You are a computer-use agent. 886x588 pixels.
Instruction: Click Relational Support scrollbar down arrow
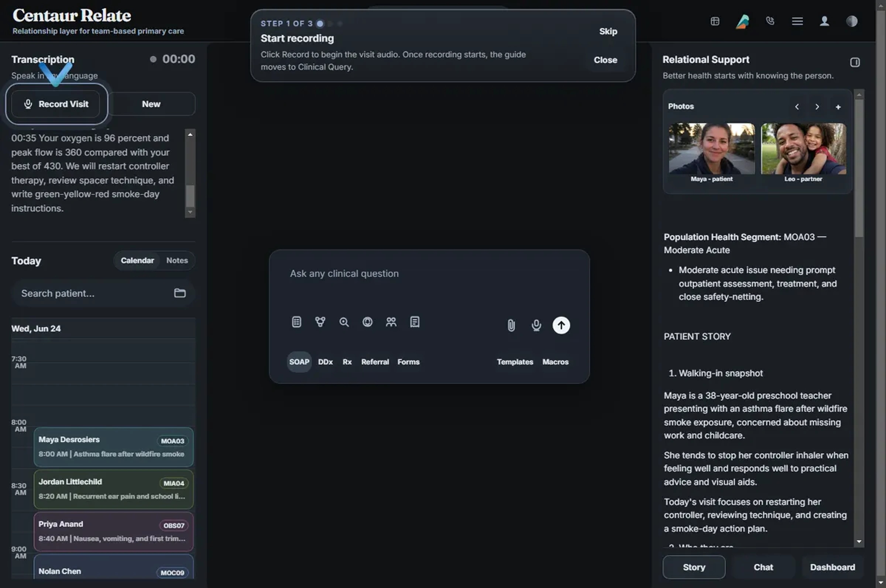click(859, 542)
